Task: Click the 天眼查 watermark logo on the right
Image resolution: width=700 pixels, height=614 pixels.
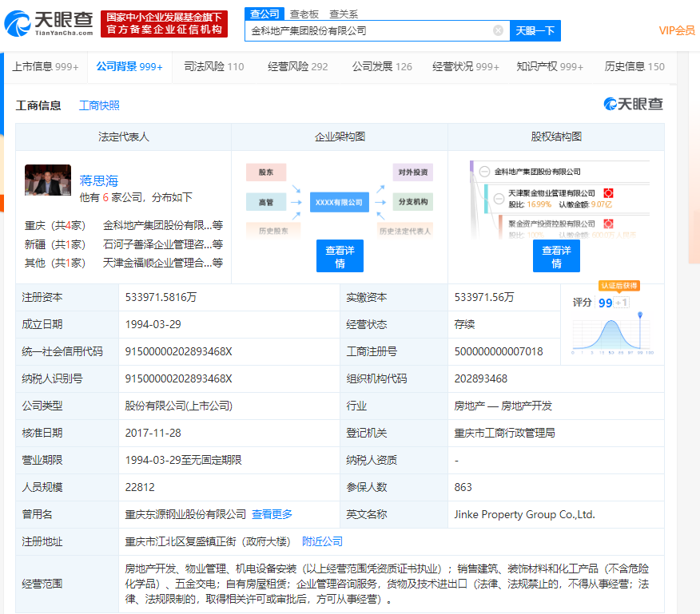Action: coord(633,105)
